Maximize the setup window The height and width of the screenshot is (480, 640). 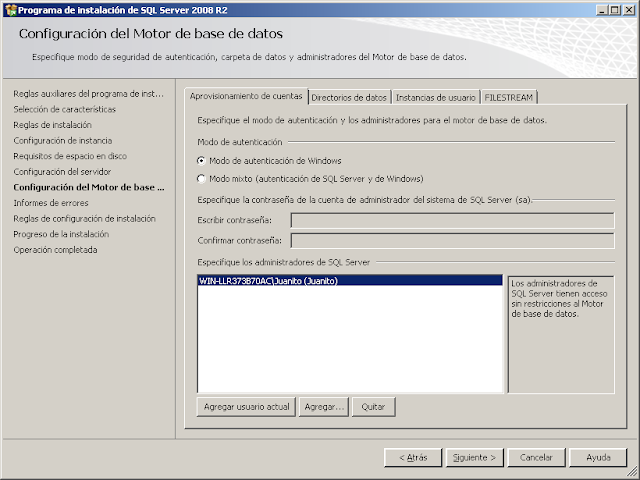click(x=614, y=10)
